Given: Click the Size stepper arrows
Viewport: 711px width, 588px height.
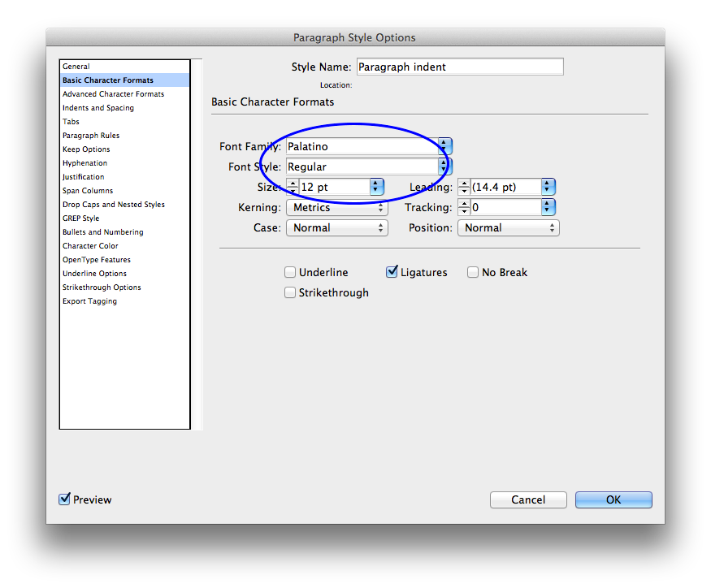Looking at the screenshot, I should pos(293,187).
